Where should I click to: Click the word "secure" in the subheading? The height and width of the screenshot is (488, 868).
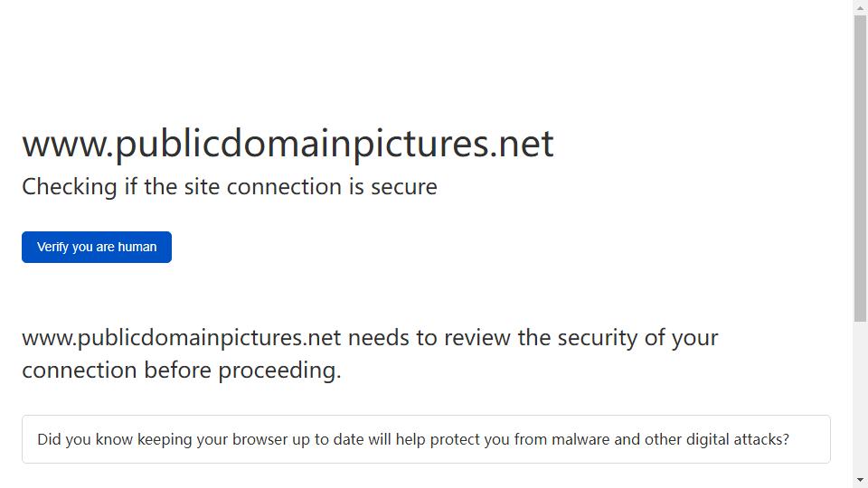coord(403,187)
